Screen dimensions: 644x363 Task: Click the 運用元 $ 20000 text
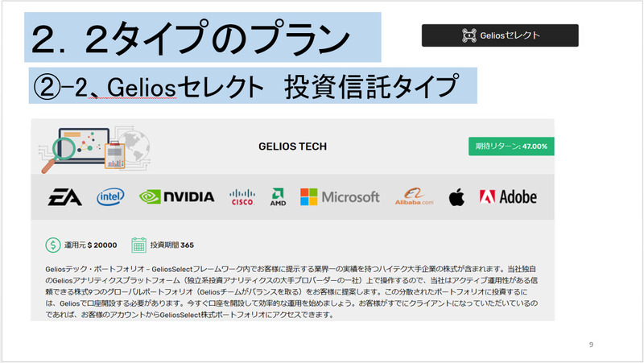pyautogui.click(x=90, y=245)
